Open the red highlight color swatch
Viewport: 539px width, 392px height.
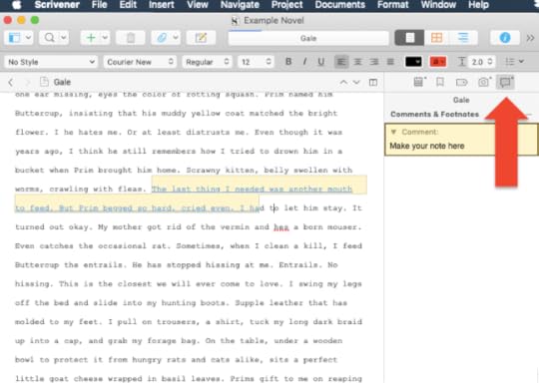coord(438,62)
